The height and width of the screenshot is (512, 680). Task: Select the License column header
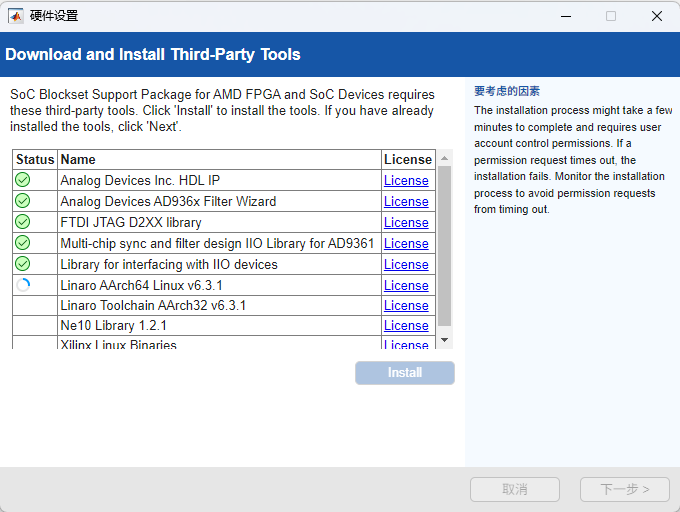pos(408,160)
